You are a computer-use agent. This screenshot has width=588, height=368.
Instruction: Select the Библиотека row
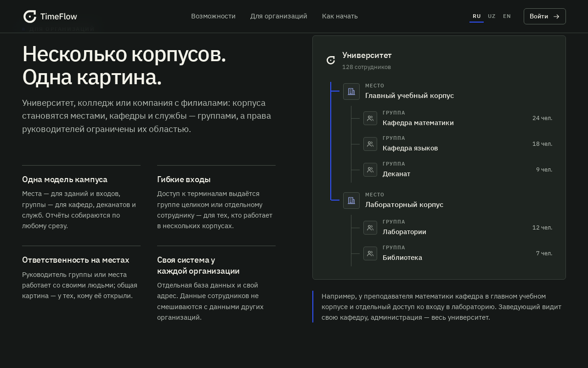[458, 253]
